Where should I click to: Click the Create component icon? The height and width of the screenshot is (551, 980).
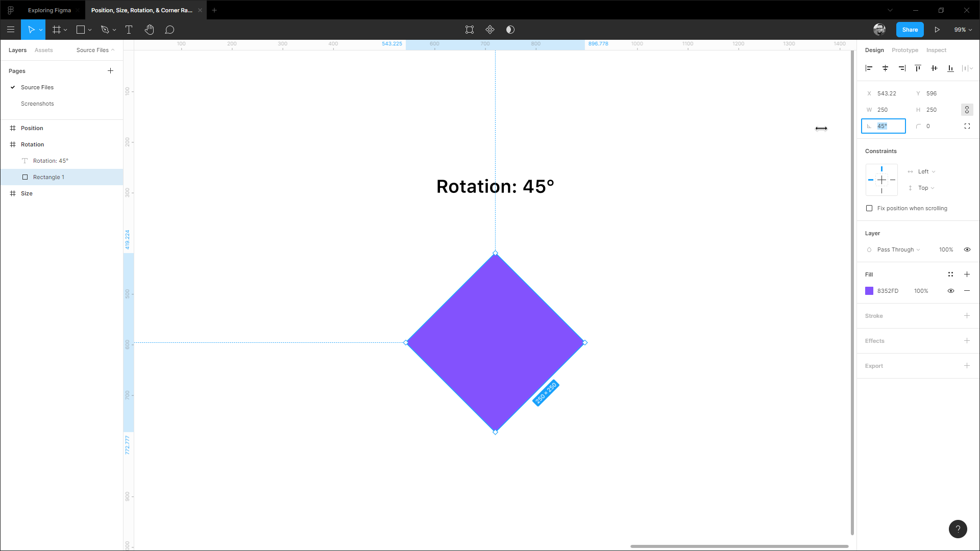tap(490, 30)
